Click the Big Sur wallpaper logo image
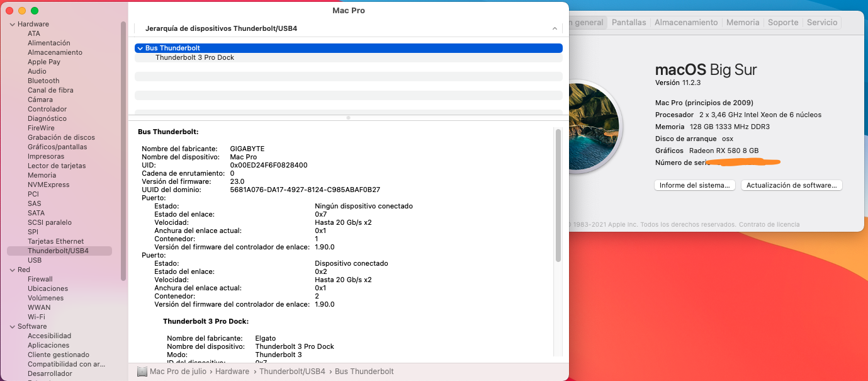 594,127
